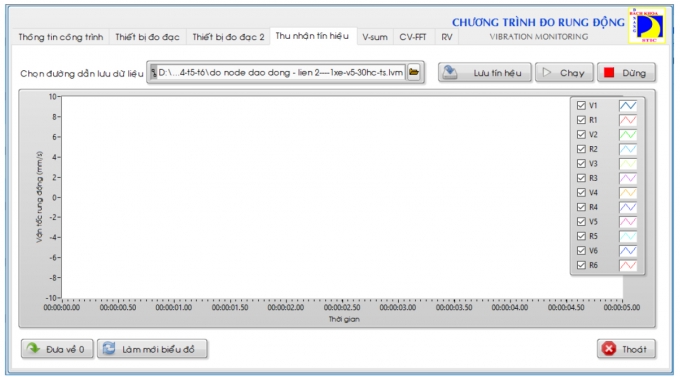The image size is (680, 377).
Task: Uncheck the R3 channel checkbox
Action: [x=581, y=178]
